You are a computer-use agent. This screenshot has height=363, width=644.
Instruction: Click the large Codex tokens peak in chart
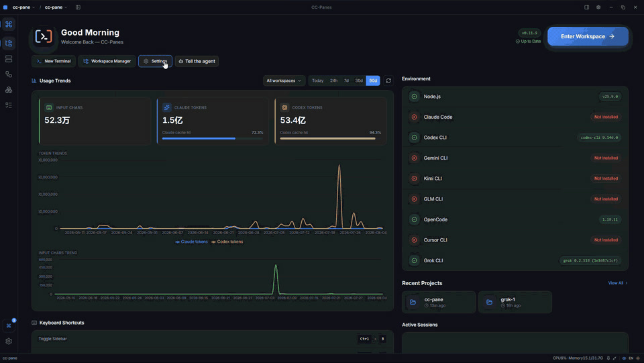tap(339, 166)
